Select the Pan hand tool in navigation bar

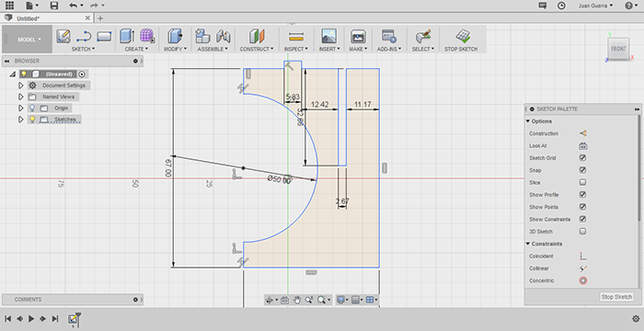(297, 301)
